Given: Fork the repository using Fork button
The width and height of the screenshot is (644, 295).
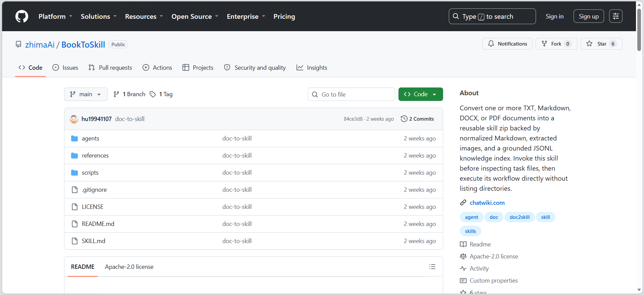Looking at the screenshot, I should click(x=556, y=44).
